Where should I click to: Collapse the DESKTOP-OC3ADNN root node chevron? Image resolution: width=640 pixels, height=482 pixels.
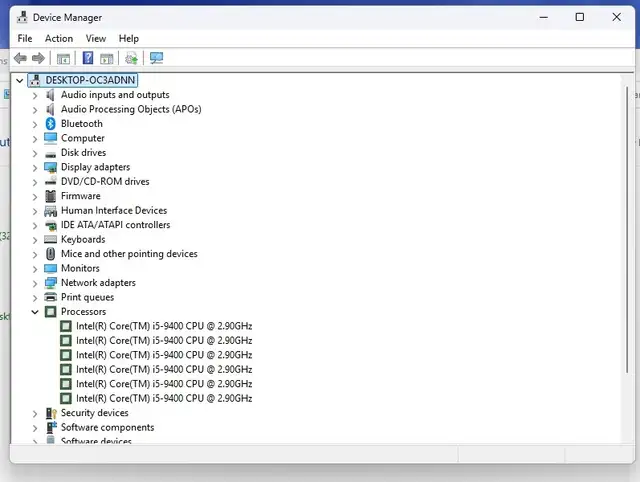click(20, 80)
